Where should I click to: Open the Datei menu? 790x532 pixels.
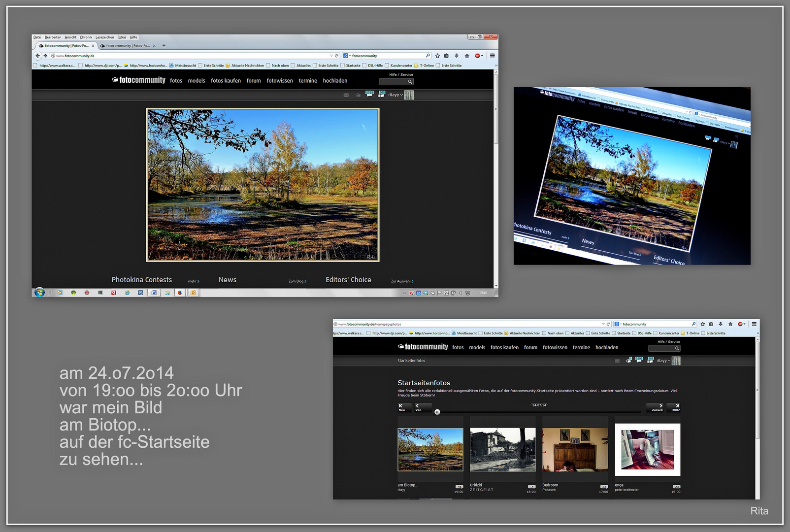(37, 37)
